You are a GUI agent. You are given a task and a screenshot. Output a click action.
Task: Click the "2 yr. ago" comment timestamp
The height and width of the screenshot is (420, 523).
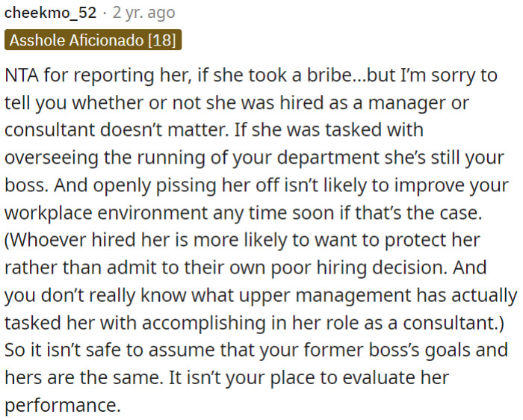tap(143, 13)
